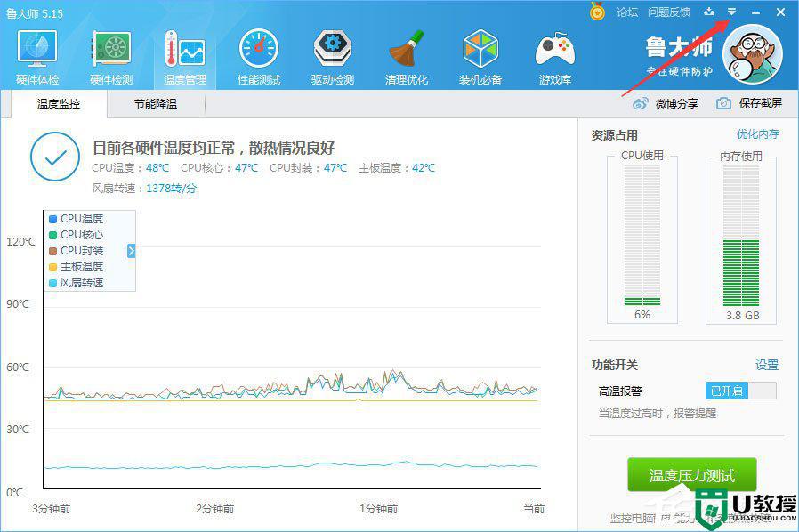Collapse the chart legend with arrow handle
The width and height of the screenshot is (799, 532).
pos(131,251)
